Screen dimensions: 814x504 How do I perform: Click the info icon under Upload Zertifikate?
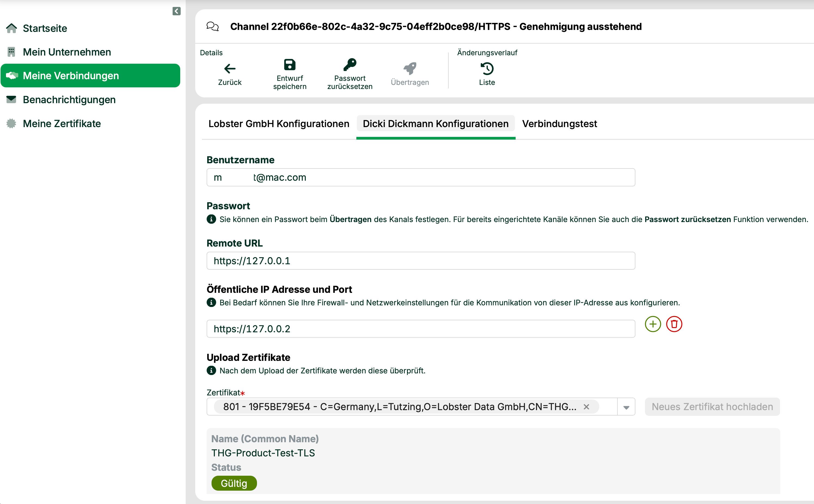[x=211, y=370]
